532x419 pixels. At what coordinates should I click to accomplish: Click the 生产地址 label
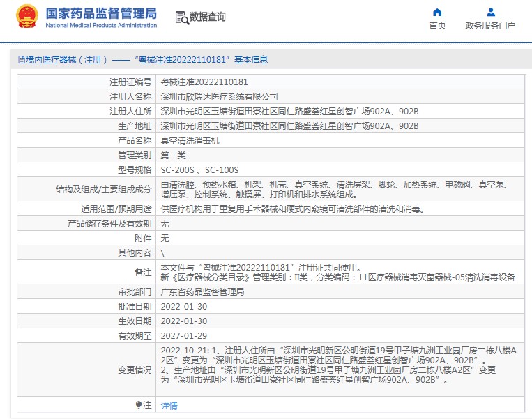coord(135,126)
